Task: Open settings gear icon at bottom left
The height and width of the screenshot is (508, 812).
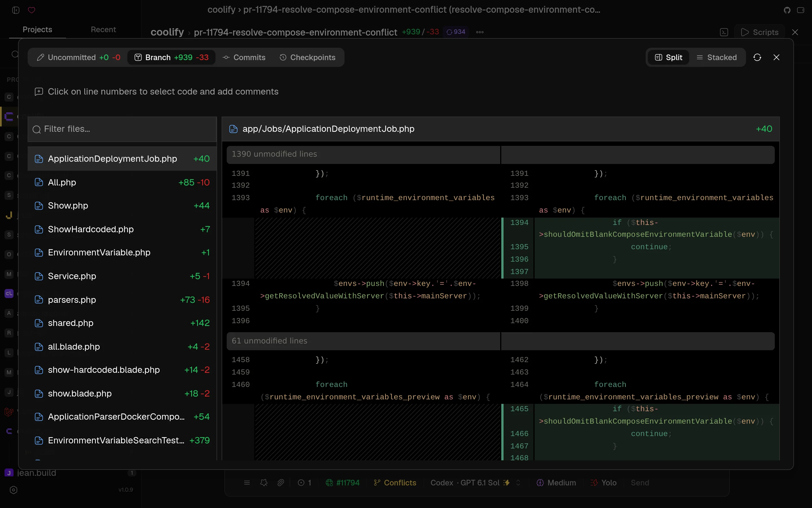Action: [14, 490]
